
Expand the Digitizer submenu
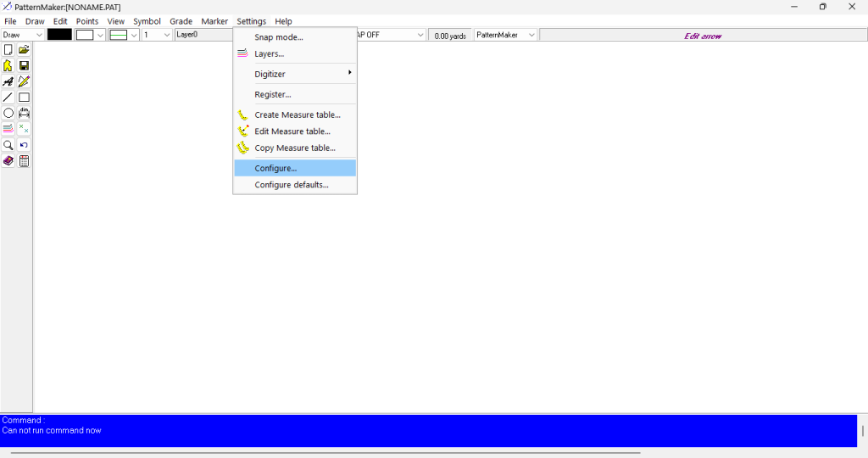pyautogui.click(x=294, y=74)
